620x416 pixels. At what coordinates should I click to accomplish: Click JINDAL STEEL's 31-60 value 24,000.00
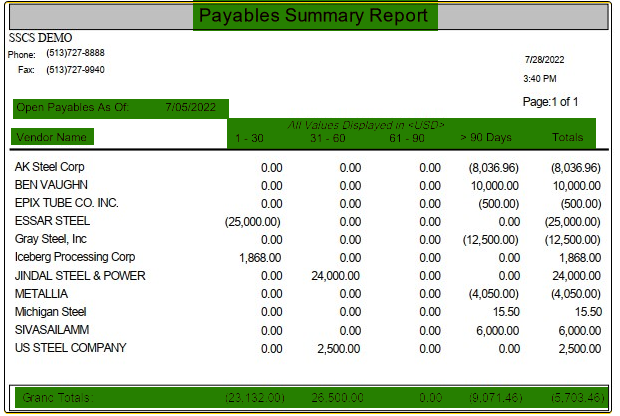[335, 276]
